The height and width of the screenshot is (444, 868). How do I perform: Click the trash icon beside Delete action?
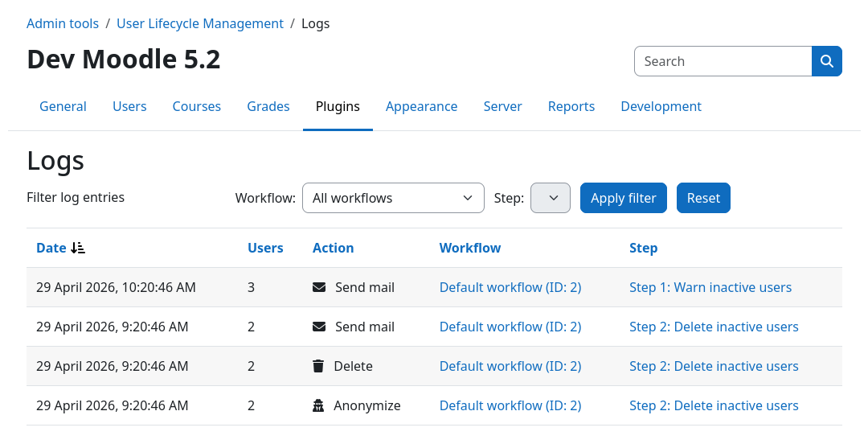click(318, 367)
